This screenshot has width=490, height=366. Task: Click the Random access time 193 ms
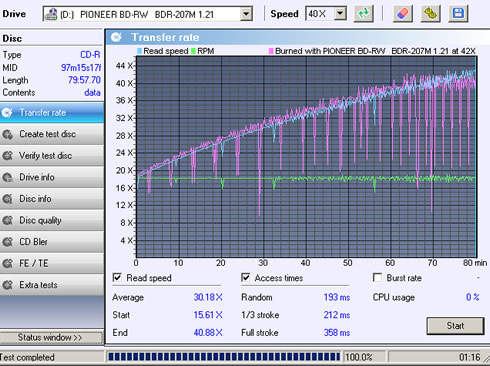(337, 297)
